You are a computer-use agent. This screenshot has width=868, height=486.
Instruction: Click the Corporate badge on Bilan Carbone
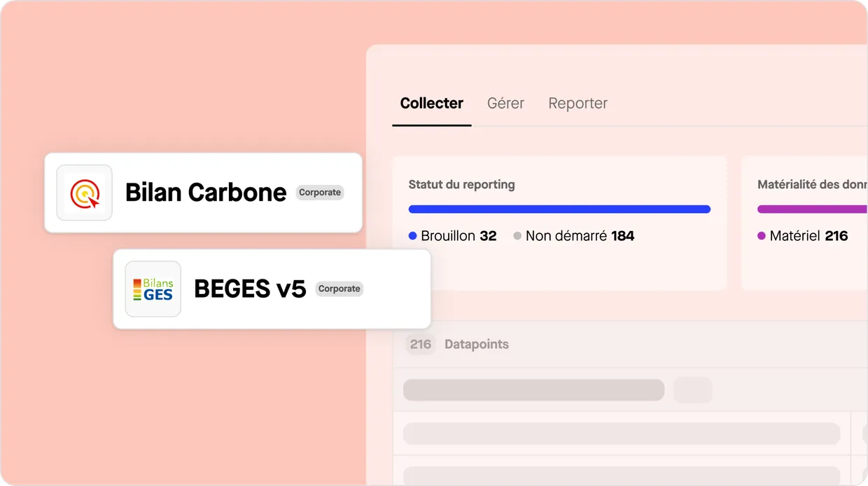pos(320,192)
